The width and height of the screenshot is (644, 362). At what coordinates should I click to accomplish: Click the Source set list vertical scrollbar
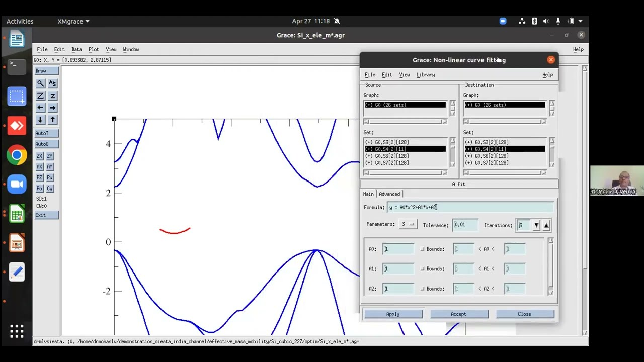452,152
